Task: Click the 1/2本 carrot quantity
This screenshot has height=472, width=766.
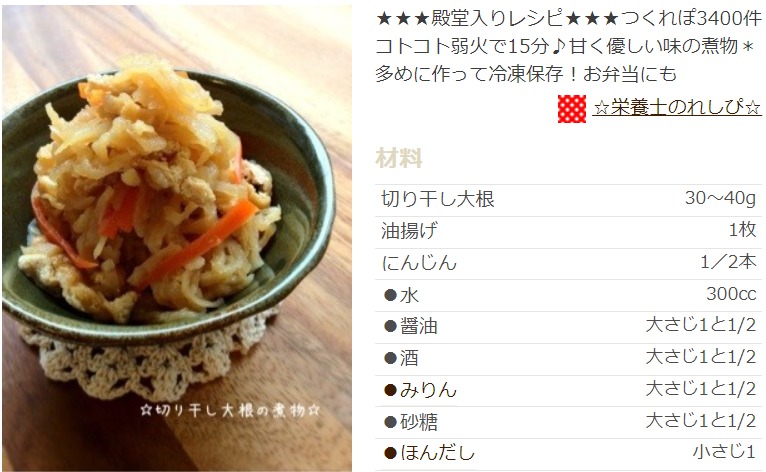Action: click(x=728, y=262)
